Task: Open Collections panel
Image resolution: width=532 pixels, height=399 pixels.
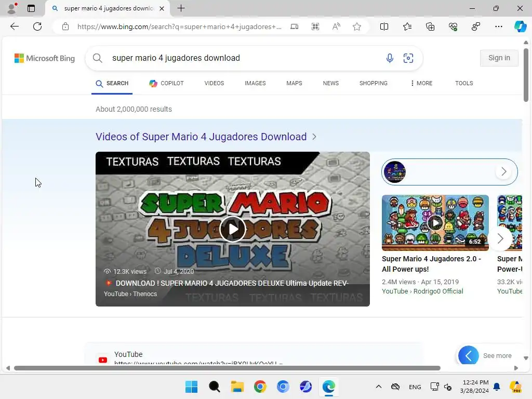Action: coord(430,26)
